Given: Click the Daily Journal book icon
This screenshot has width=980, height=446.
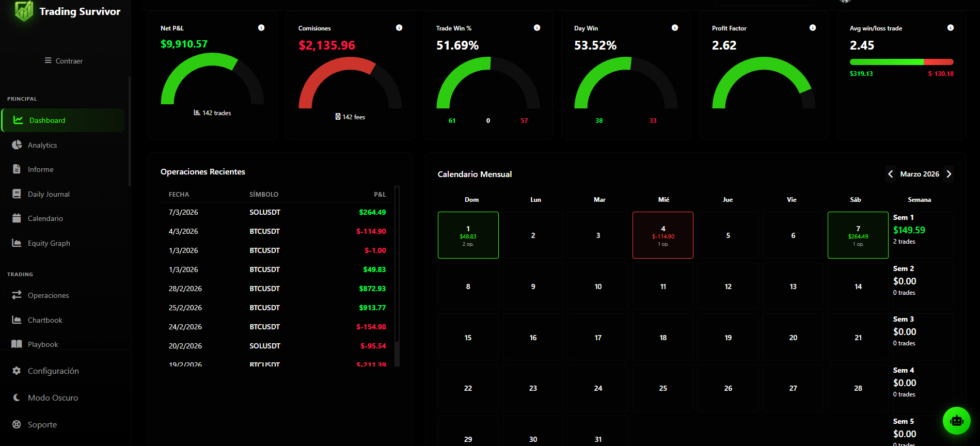Looking at the screenshot, I should (x=17, y=194).
